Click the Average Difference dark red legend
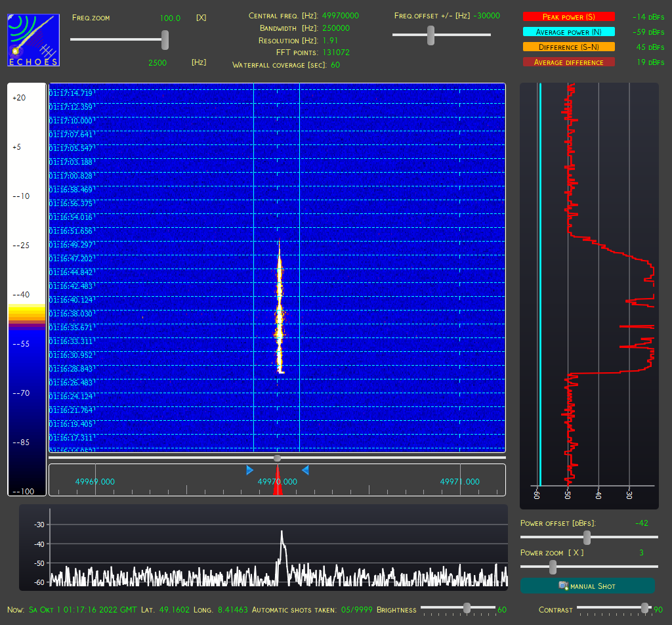 [569, 62]
